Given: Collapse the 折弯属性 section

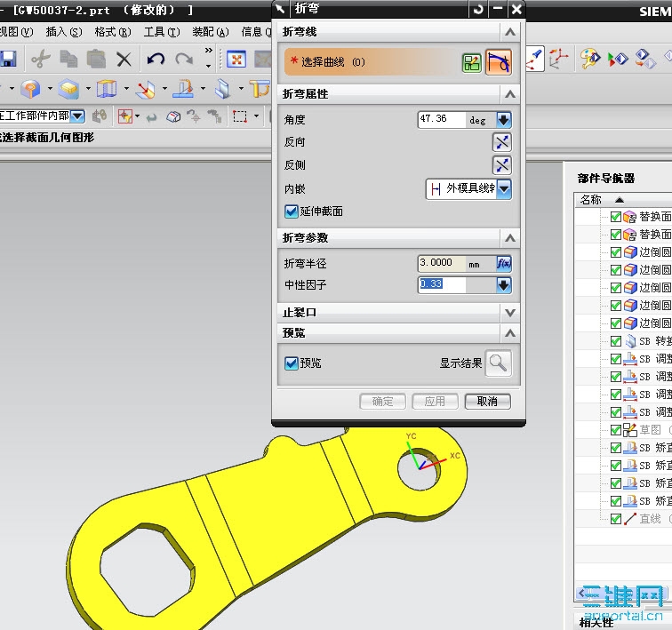Looking at the screenshot, I should tap(510, 94).
